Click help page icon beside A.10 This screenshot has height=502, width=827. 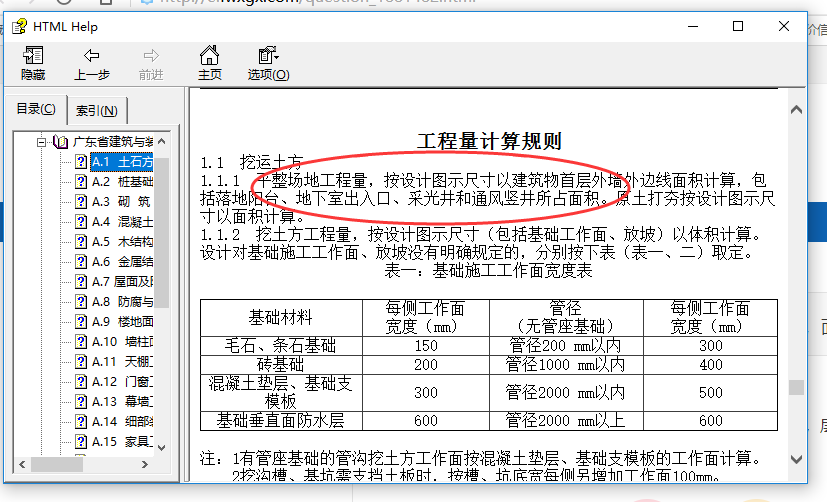[81, 342]
